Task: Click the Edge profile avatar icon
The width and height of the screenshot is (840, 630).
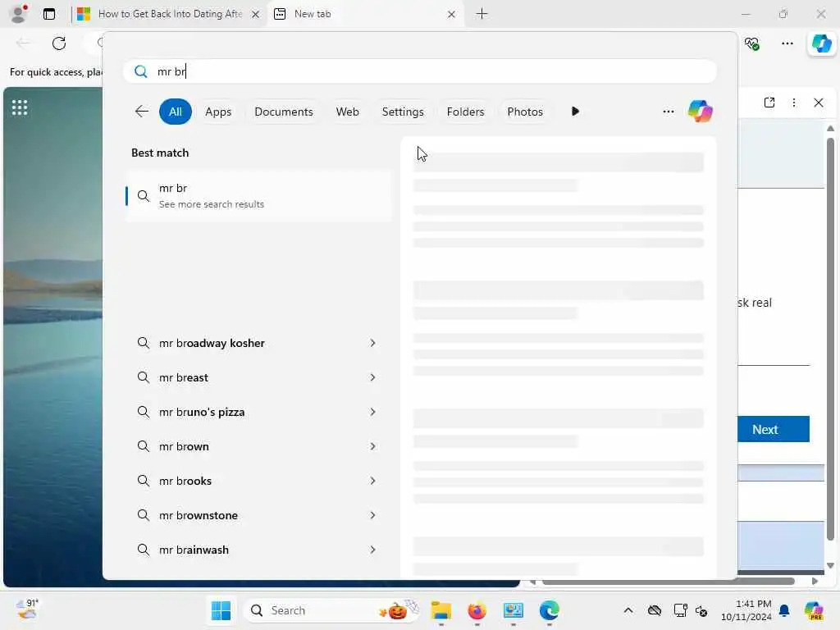Action: [19, 13]
